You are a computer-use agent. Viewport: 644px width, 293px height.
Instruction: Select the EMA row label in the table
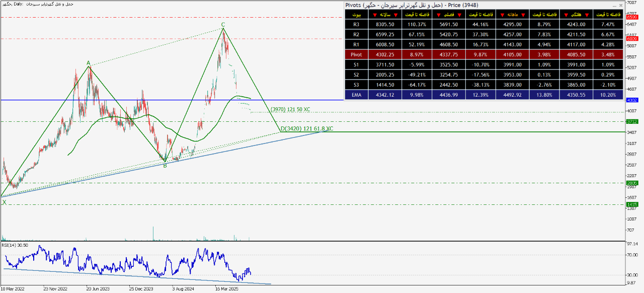356,94
